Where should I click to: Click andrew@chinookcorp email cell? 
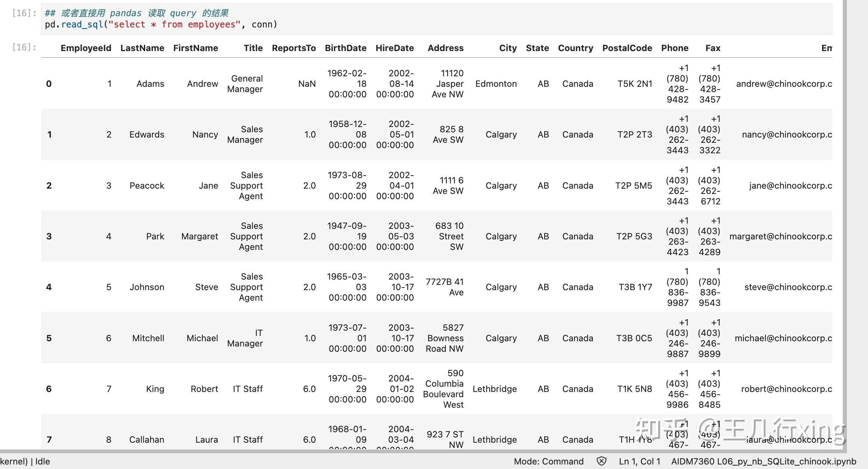click(x=784, y=84)
